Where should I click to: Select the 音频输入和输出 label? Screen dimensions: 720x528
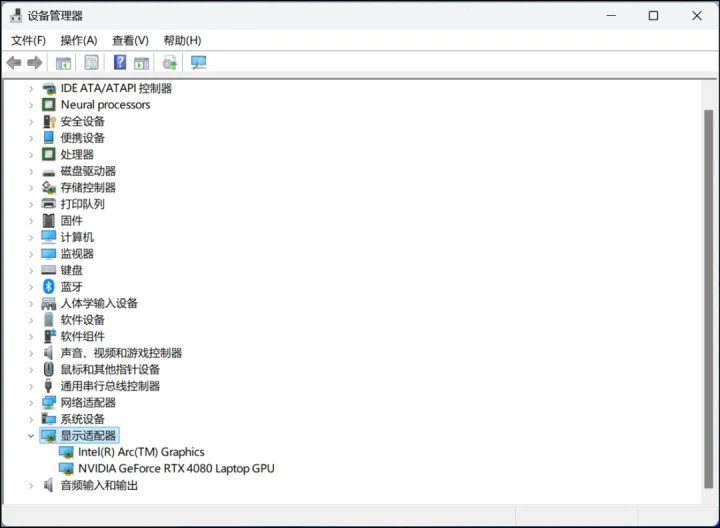[x=99, y=485]
